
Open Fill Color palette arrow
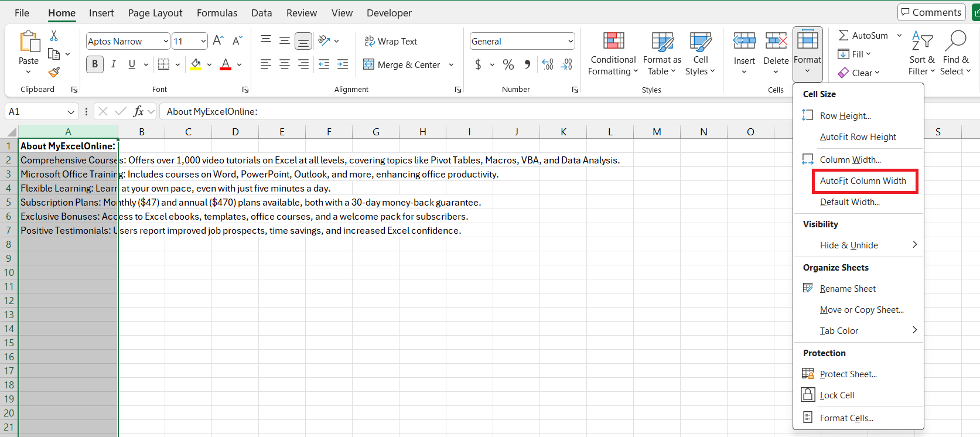point(209,64)
